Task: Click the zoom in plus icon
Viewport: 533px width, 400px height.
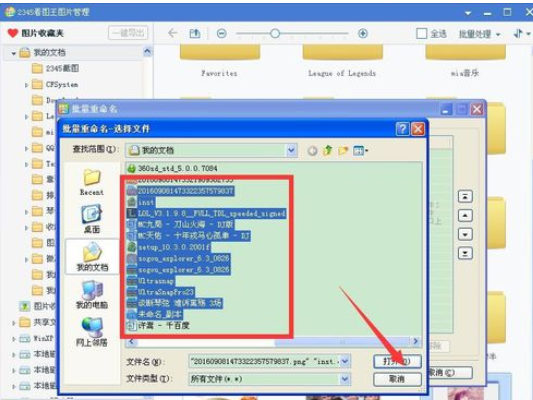Action: click(x=363, y=33)
